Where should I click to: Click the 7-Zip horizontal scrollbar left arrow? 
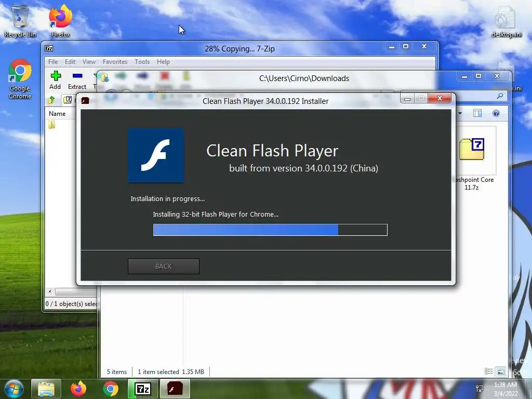(50, 291)
